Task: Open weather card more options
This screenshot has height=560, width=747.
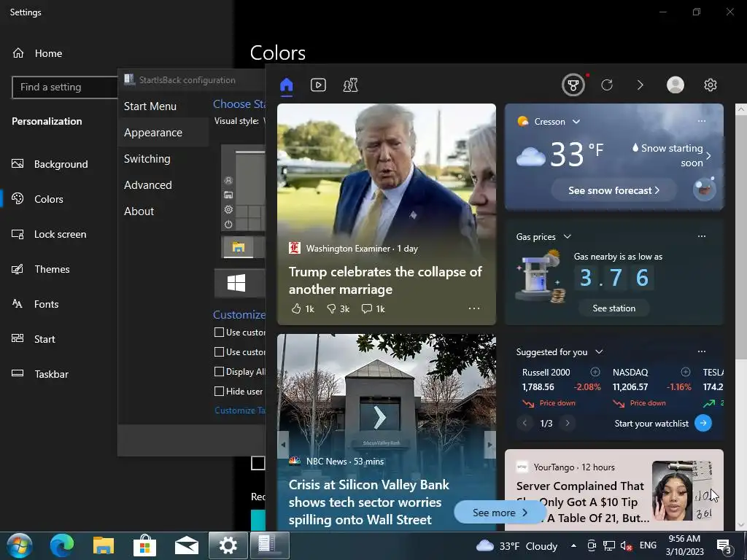Action: point(702,121)
